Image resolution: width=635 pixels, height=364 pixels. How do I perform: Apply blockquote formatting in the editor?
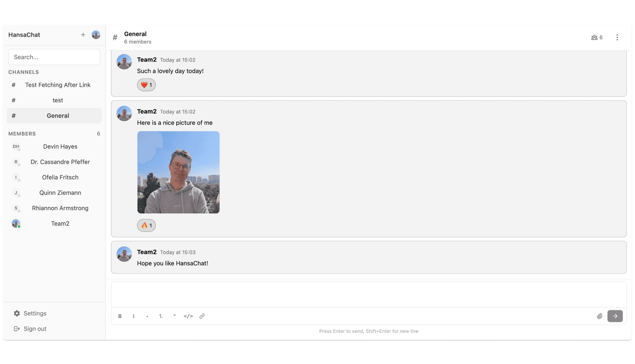[175, 316]
